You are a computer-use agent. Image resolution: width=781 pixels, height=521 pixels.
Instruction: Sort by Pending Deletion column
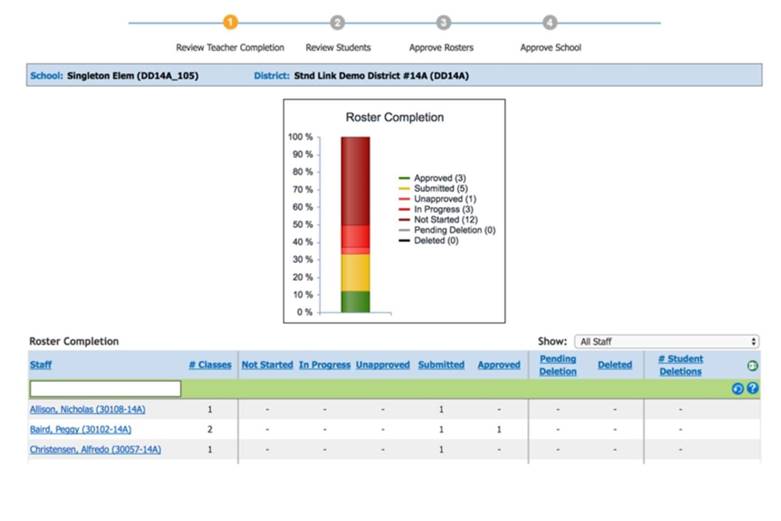click(x=557, y=365)
